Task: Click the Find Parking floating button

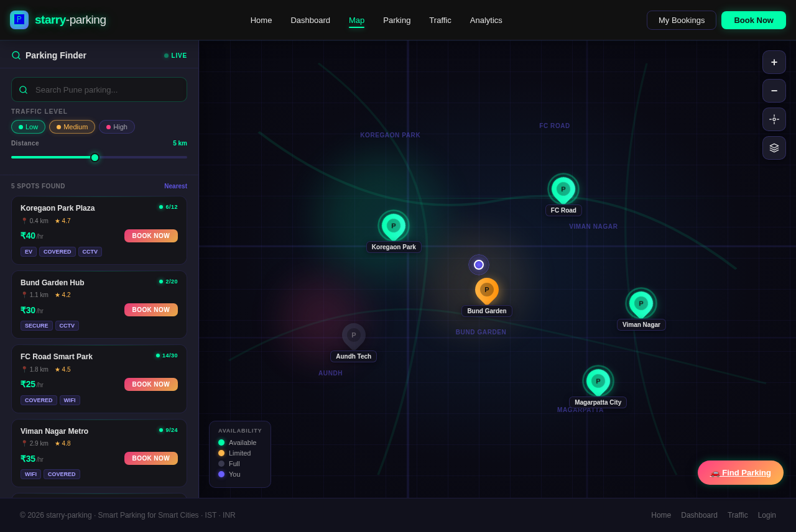Action: 741,473
